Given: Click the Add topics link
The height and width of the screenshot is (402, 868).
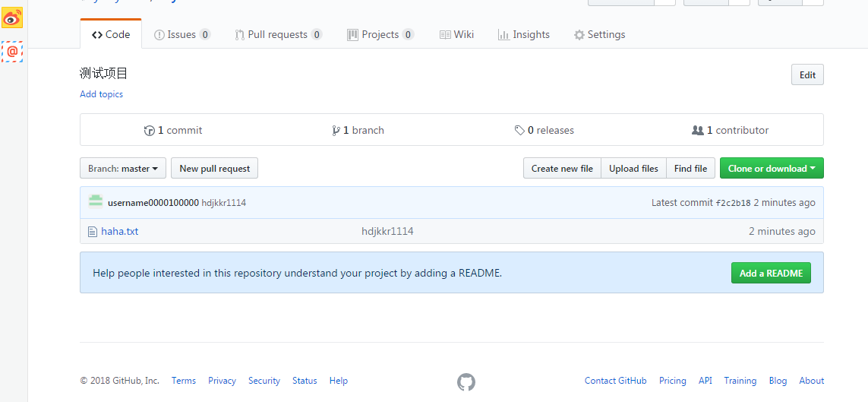Looking at the screenshot, I should point(101,94).
